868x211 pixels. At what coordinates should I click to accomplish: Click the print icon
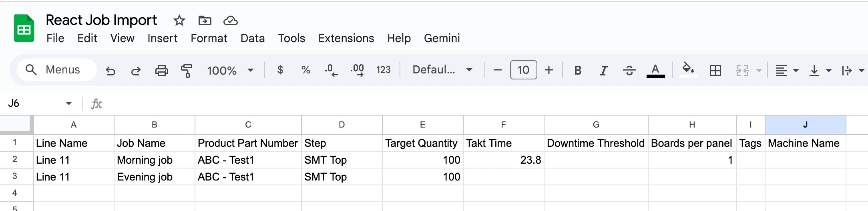[161, 71]
